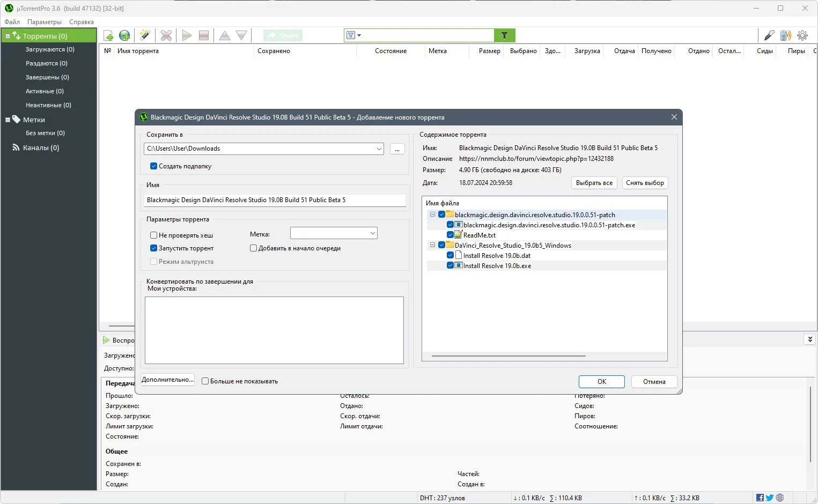Click the file list horizontal scrollbar
Screen dimensions: 818x504
[508, 356]
